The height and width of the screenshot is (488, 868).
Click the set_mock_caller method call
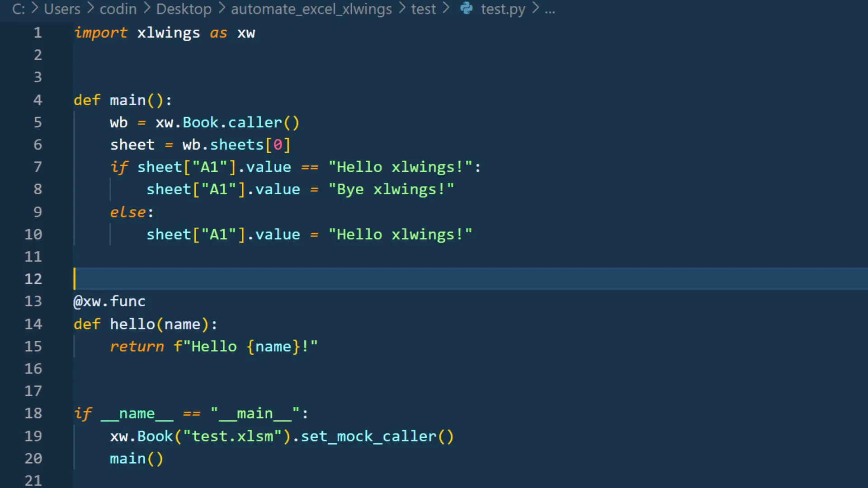coord(368,436)
